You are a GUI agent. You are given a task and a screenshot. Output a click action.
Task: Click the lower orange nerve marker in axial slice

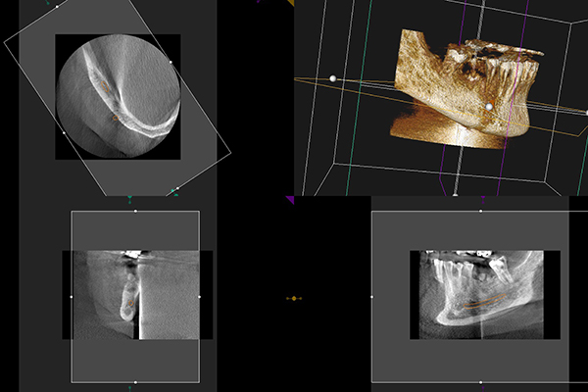116,117
